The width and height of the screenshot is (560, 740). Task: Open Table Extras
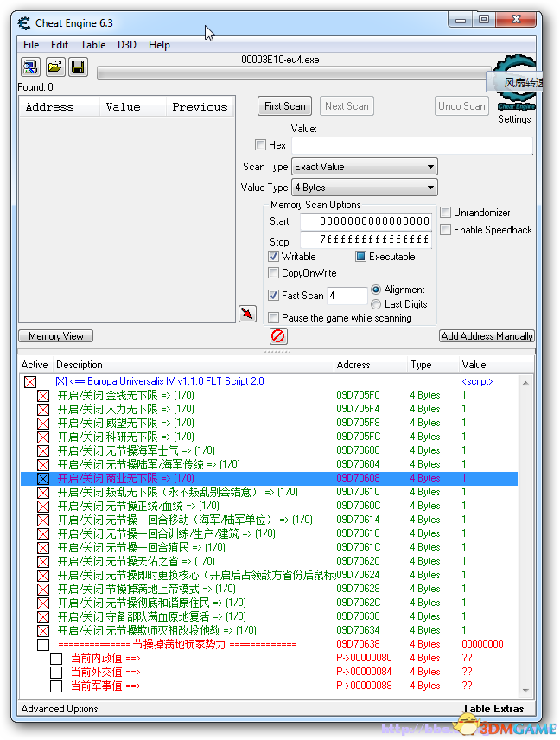(x=493, y=708)
